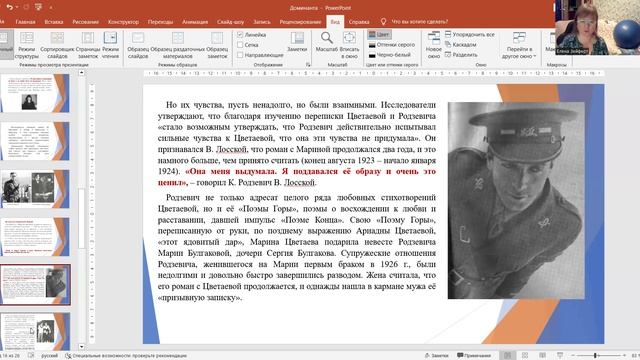
Task: Open the Масштаб zoom dialog
Action: tap(327, 42)
